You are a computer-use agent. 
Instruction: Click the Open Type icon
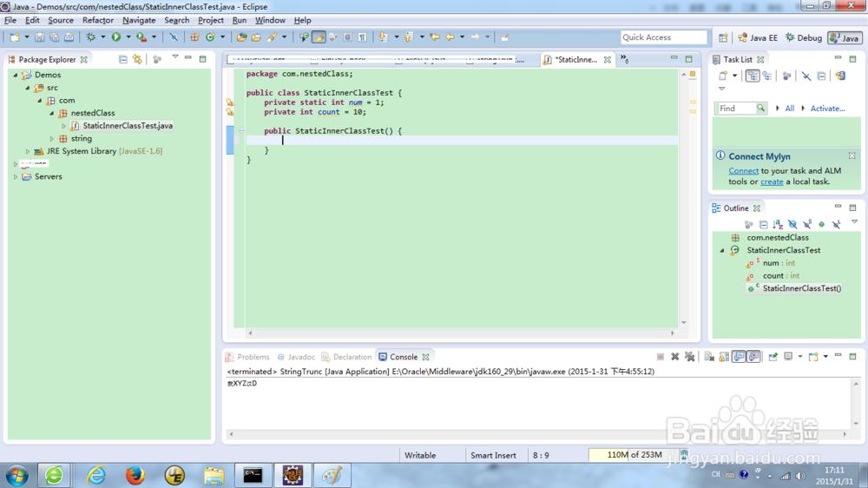pos(242,37)
